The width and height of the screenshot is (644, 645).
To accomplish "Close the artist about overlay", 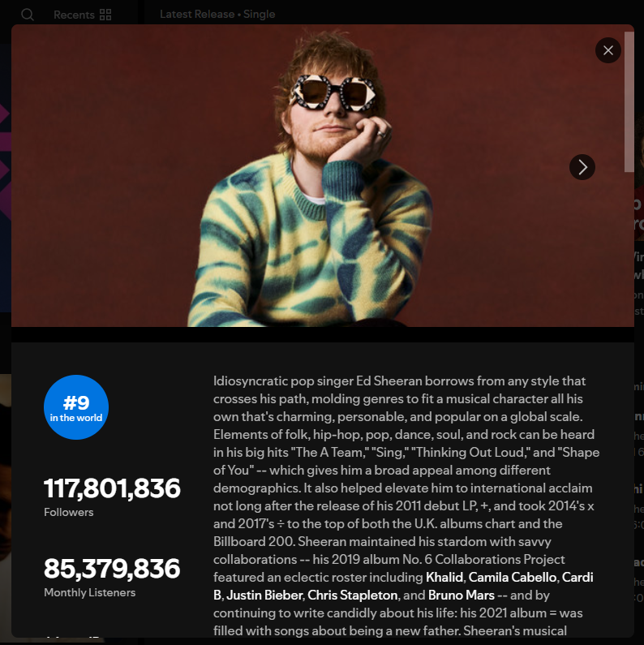I will (x=608, y=50).
